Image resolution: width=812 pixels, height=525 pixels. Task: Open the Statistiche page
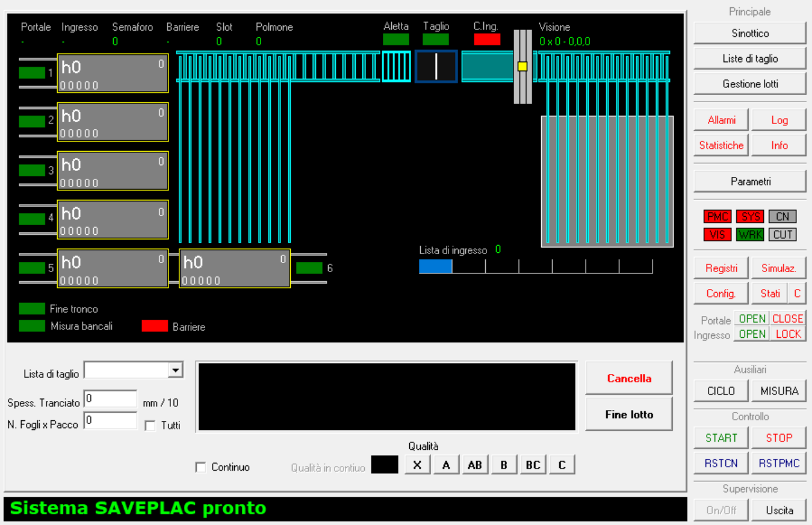[721, 145]
